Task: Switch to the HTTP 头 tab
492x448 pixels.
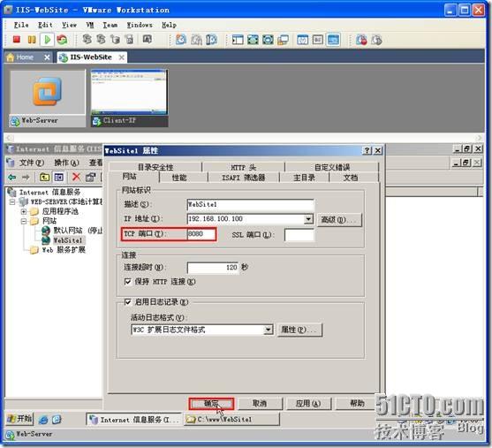Action: (243, 167)
